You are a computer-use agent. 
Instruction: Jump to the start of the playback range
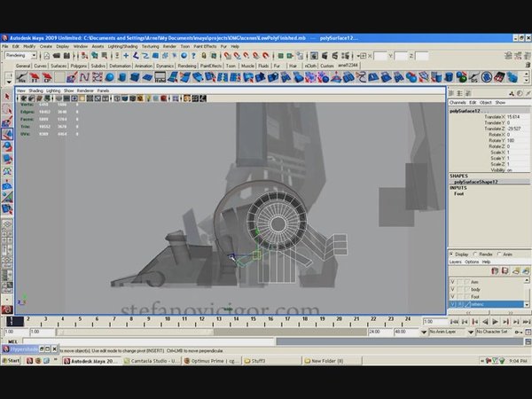pos(457,321)
